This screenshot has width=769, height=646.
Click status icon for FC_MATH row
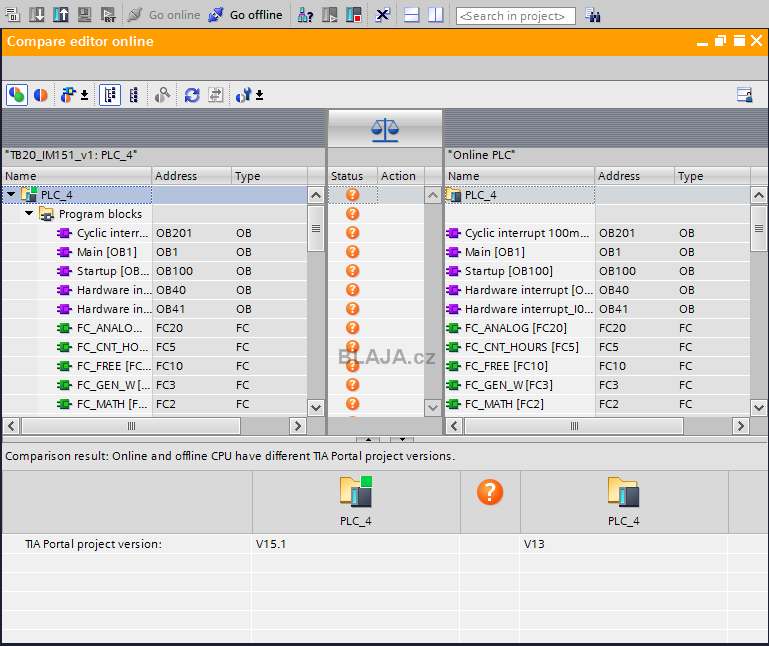[352, 404]
